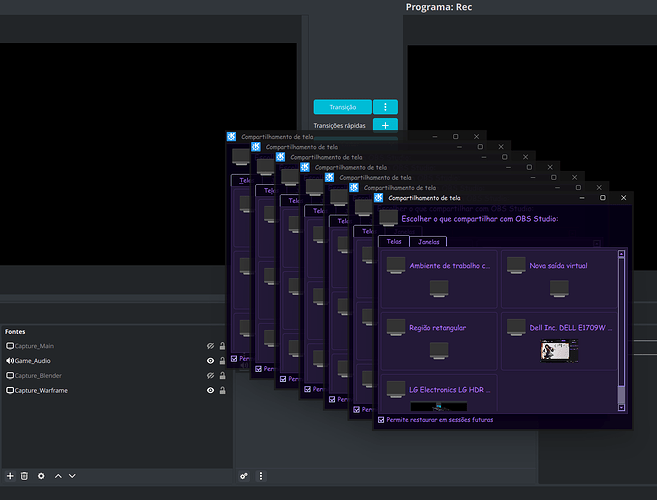
Task: Minimize the front Compartilhamento de tela dialog
Action: point(582,198)
